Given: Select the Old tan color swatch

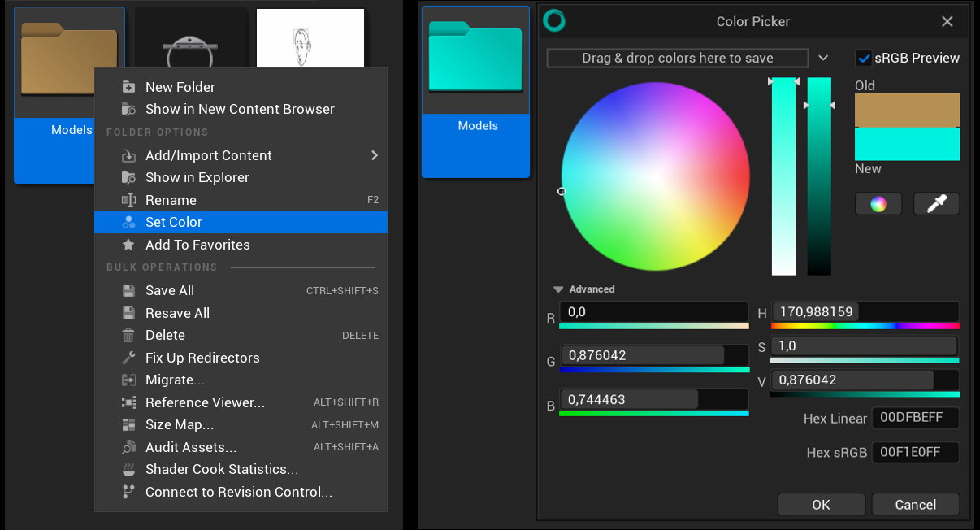Looking at the screenshot, I should (x=907, y=110).
